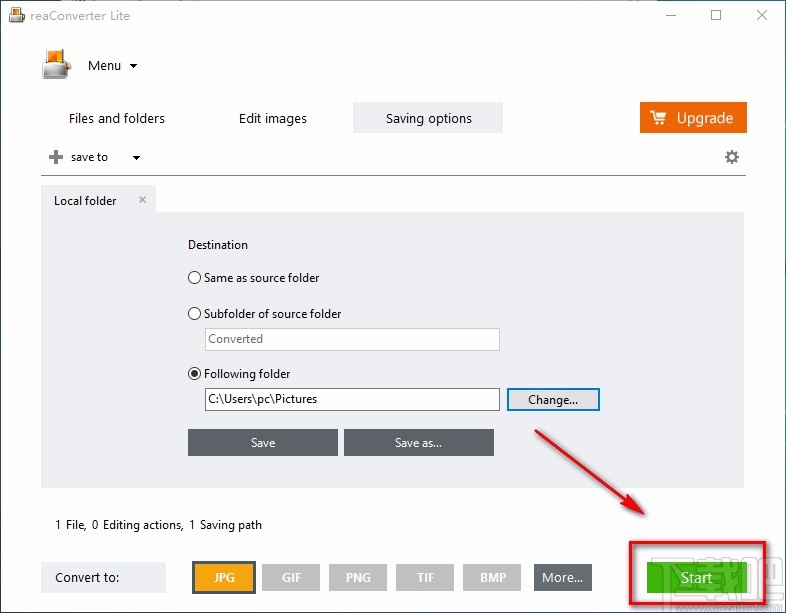This screenshot has height=613, width=786.
Task: Click the C:\Users\pc\Pictures path field
Action: coord(352,399)
